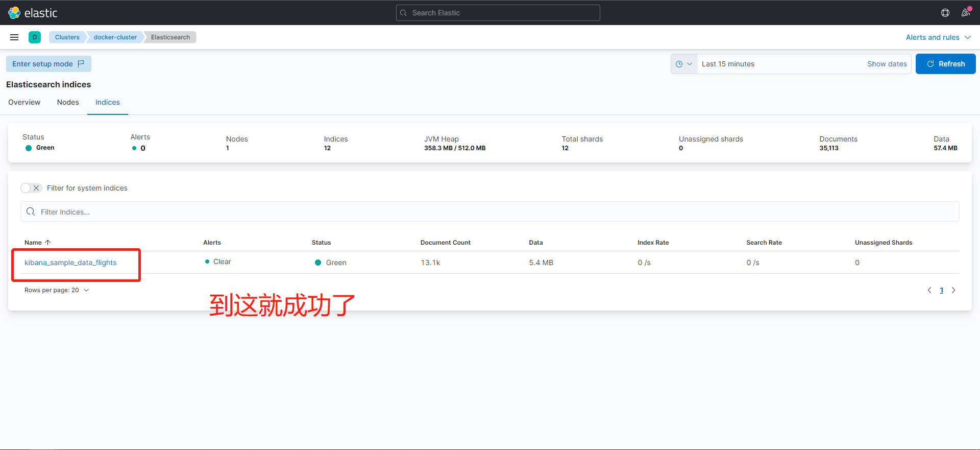The height and width of the screenshot is (450, 980).
Task: Click Enter setup mode button
Action: pyautogui.click(x=48, y=64)
